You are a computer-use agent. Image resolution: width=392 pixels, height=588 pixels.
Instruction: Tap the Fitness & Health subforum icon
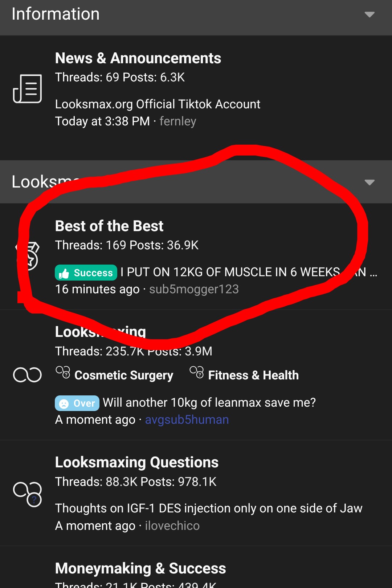pos(197,372)
